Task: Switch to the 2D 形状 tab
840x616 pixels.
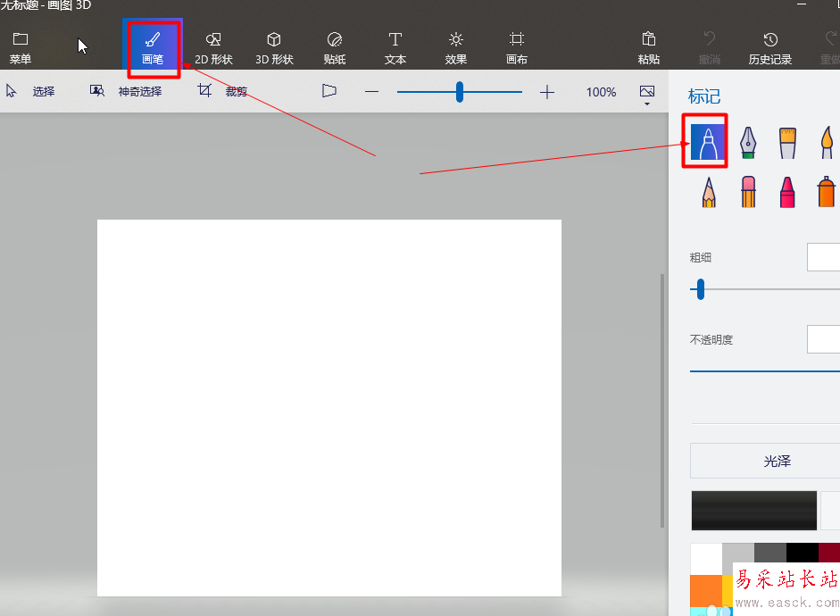Action: point(213,47)
